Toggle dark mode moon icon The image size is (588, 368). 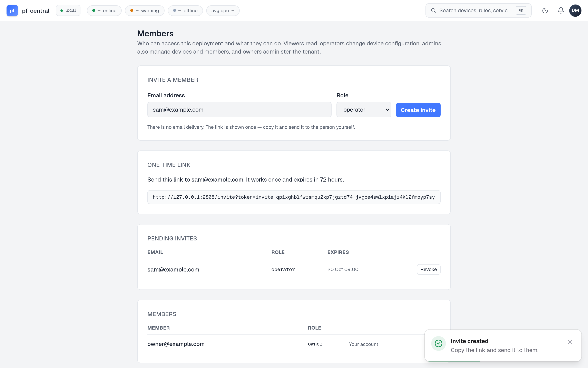tap(545, 10)
